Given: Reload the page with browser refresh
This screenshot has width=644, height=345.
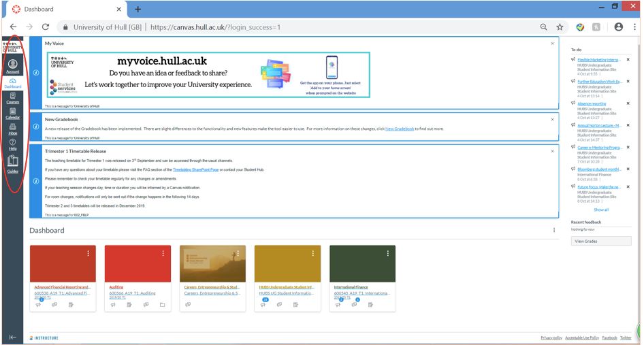Looking at the screenshot, I should (45, 27).
